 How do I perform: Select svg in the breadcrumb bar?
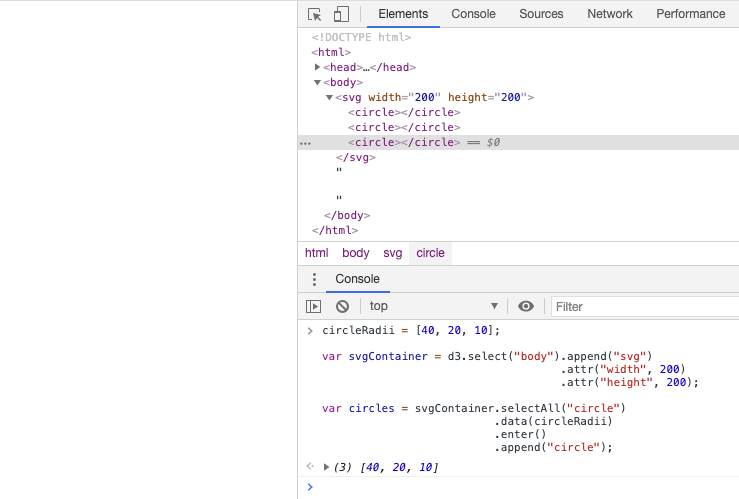(393, 253)
